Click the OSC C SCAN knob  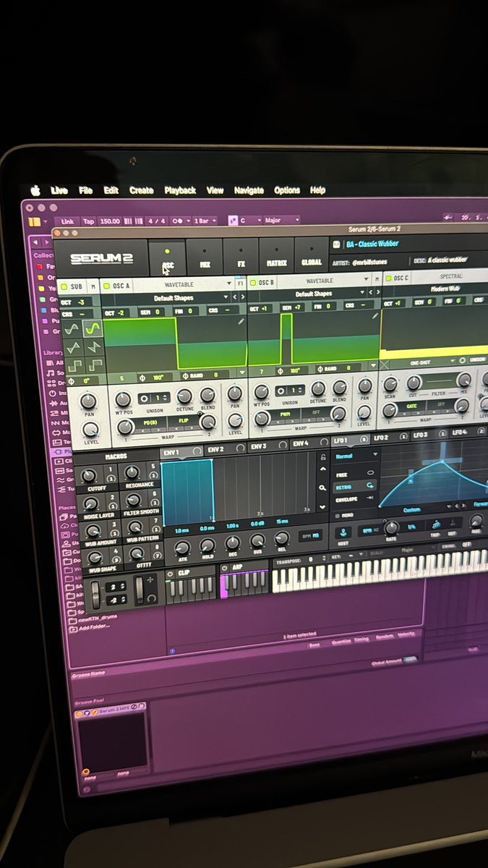point(390,384)
